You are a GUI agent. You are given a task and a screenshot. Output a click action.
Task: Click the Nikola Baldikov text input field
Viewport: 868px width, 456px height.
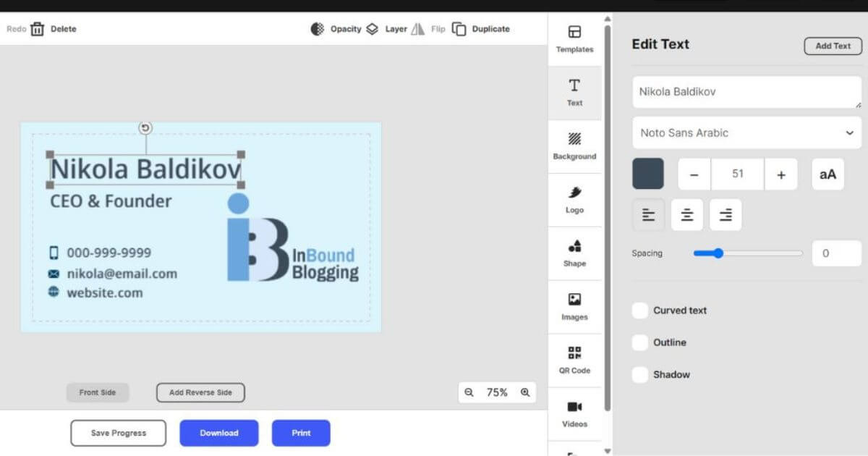[x=747, y=93]
